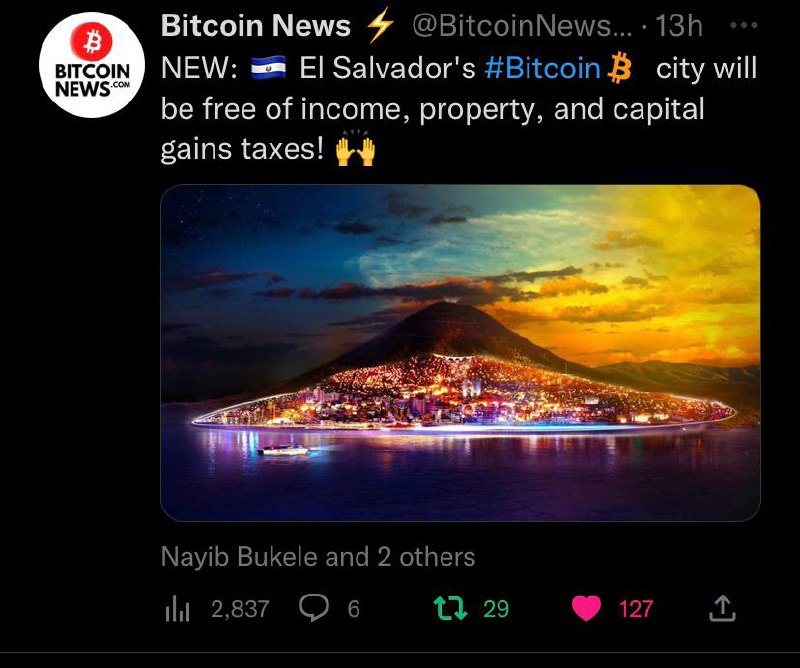The width and height of the screenshot is (800, 668).
Task: View tagged Nayib Bukele and 2 others
Action: [x=318, y=557]
